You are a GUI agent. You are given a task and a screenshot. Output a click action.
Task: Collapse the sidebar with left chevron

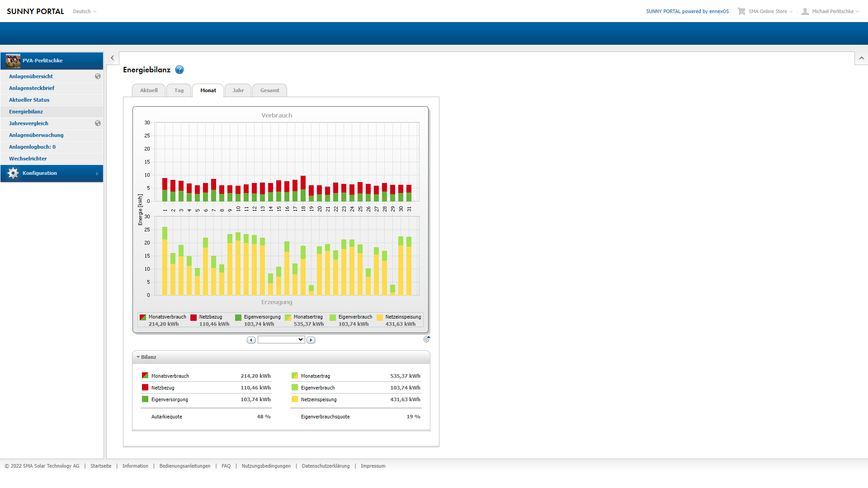click(113, 58)
